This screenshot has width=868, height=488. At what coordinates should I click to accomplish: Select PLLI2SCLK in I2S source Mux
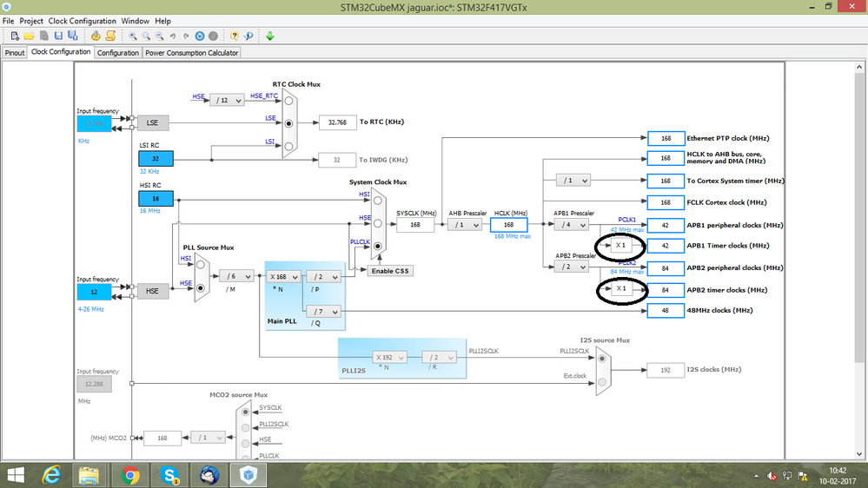tap(602, 359)
